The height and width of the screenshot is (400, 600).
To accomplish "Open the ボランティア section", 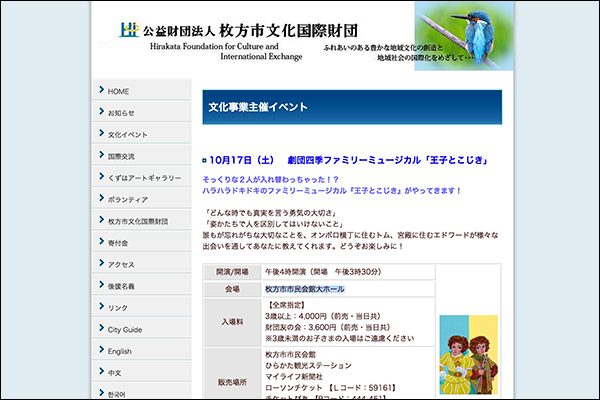I will coord(128,199).
